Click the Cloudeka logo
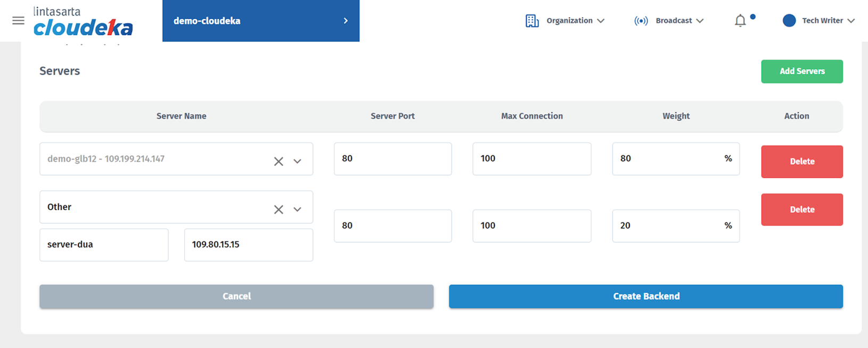868x348 pixels. pyautogui.click(x=83, y=22)
